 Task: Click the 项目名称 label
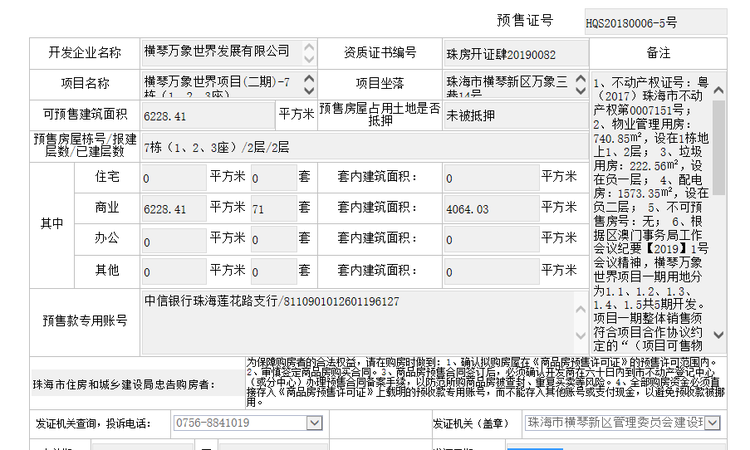tap(85, 84)
